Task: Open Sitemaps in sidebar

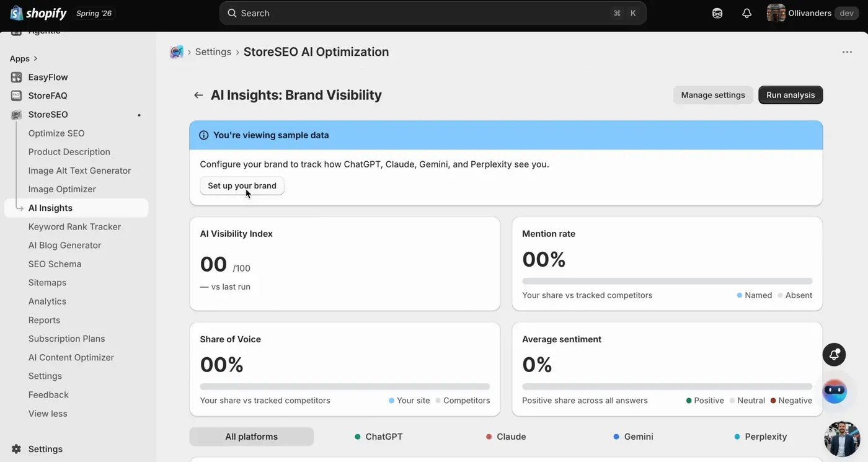Action: (x=47, y=283)
